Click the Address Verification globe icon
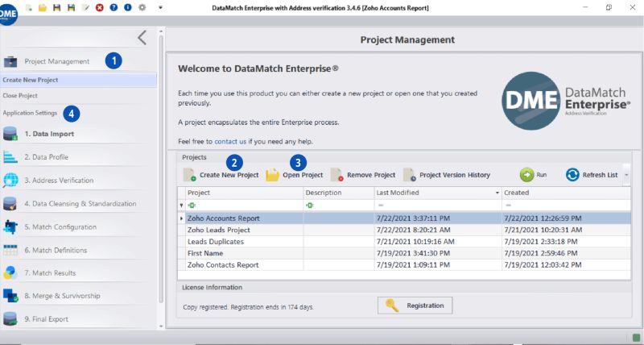This screenshot has height=345, width=644. click(10, 180)
